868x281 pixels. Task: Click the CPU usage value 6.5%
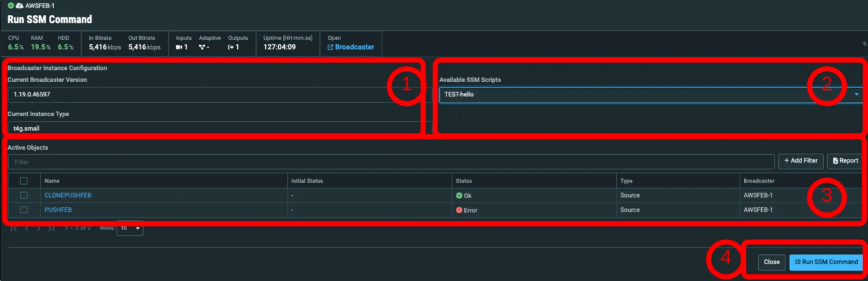pos(16,47)
